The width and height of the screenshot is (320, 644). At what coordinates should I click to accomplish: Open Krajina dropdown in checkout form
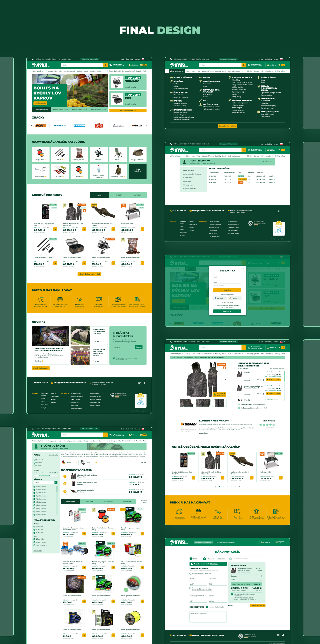[x=217, y=601]
